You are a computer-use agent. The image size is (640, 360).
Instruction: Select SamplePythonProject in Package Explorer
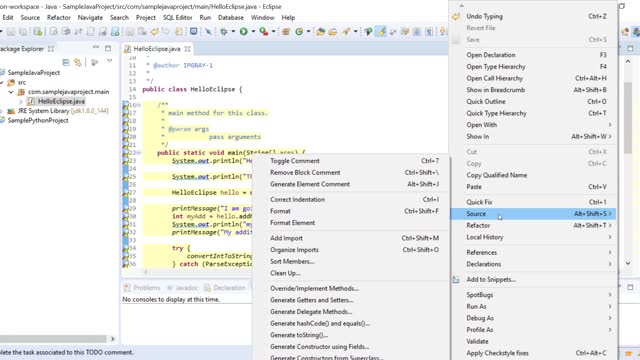[38, 120]
